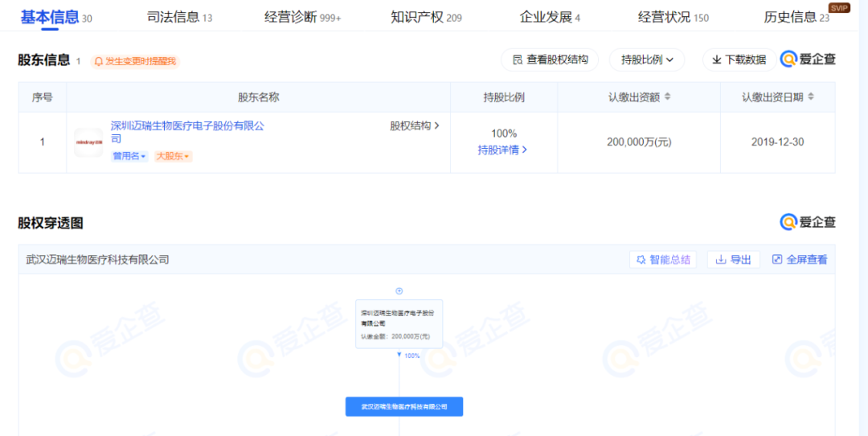Viewport: 868px width, 436px height.
Task: Switch to the 司法信息 tab
Action: coord(179,17)
